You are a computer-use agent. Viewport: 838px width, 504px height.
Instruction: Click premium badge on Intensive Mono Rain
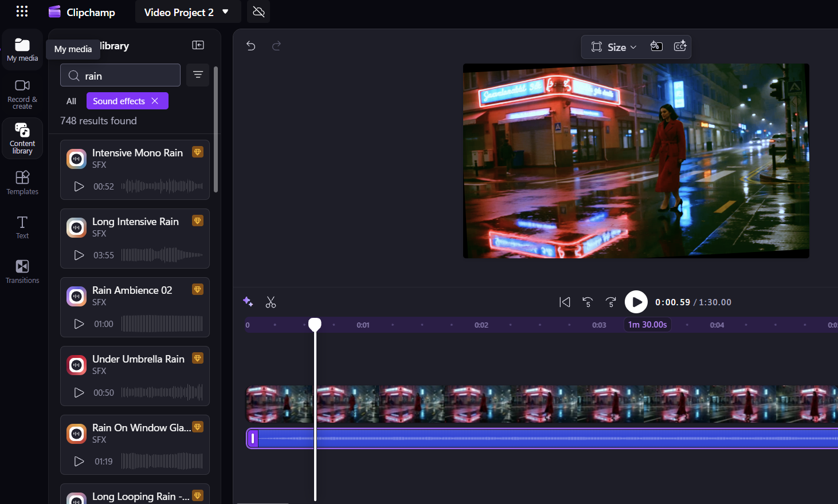(198, 152)
